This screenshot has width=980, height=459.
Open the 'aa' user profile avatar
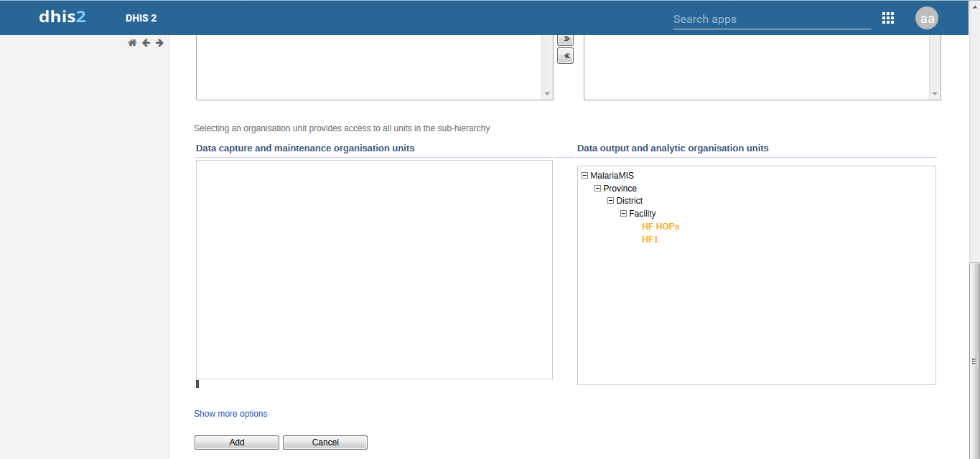927,19
